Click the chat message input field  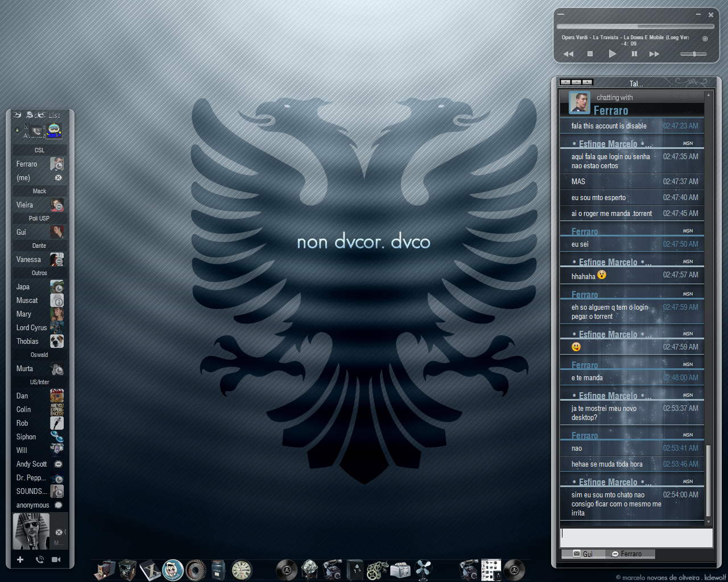(636, 537)
